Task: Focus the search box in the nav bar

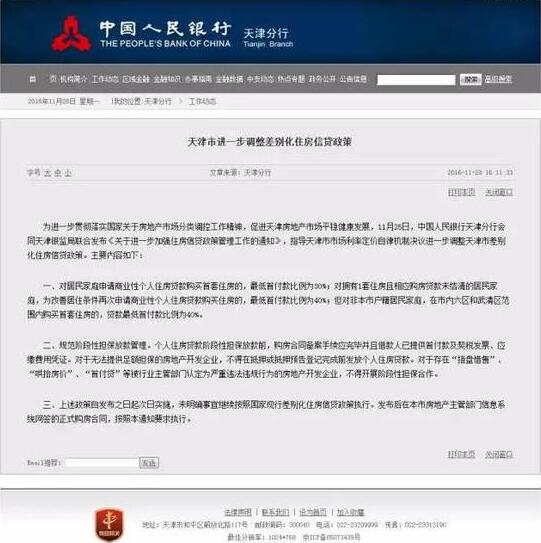Action: (x=416, y=80)
